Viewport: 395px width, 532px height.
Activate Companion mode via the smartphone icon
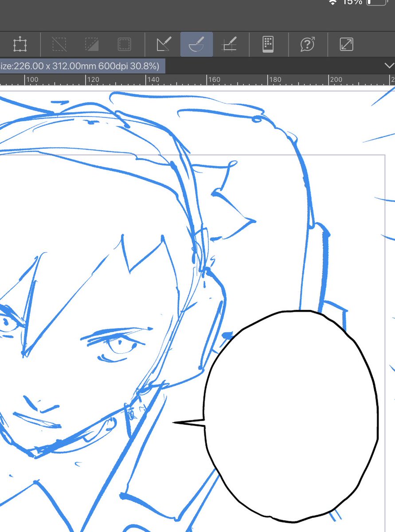(x=268, y=44)
